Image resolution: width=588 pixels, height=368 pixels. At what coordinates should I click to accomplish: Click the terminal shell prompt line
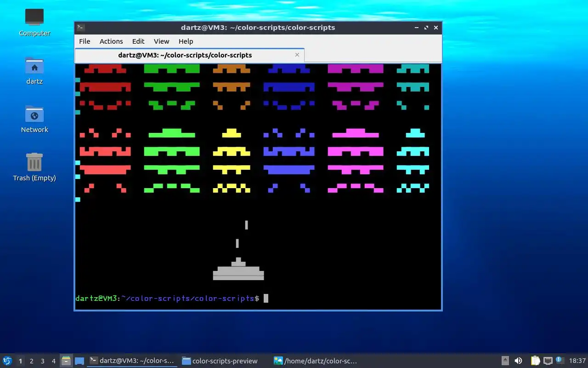click(172, 298)
